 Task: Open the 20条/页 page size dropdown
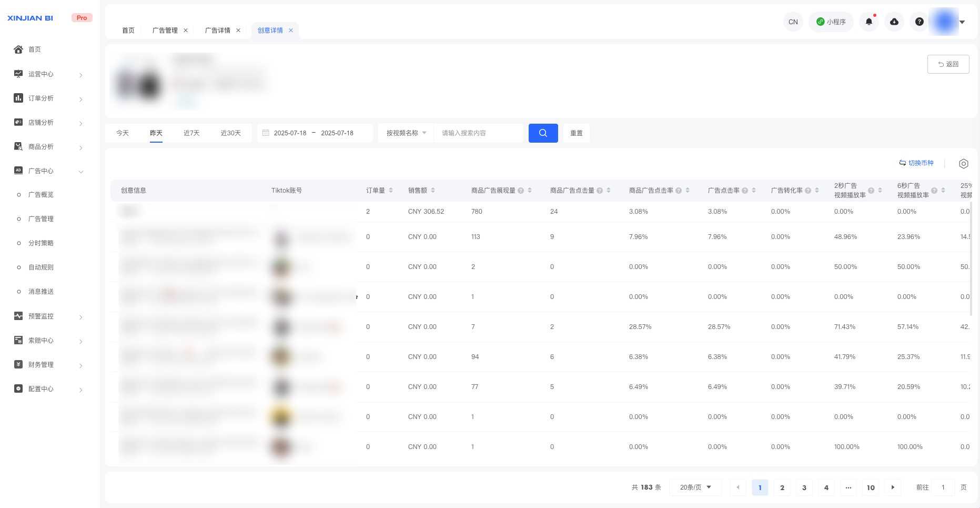[695, 487]
